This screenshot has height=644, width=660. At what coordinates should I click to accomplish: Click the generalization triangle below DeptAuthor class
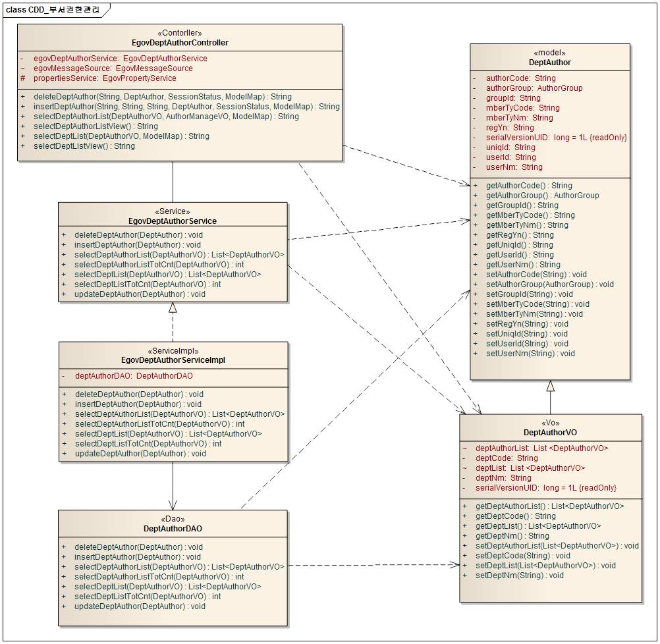551,387
